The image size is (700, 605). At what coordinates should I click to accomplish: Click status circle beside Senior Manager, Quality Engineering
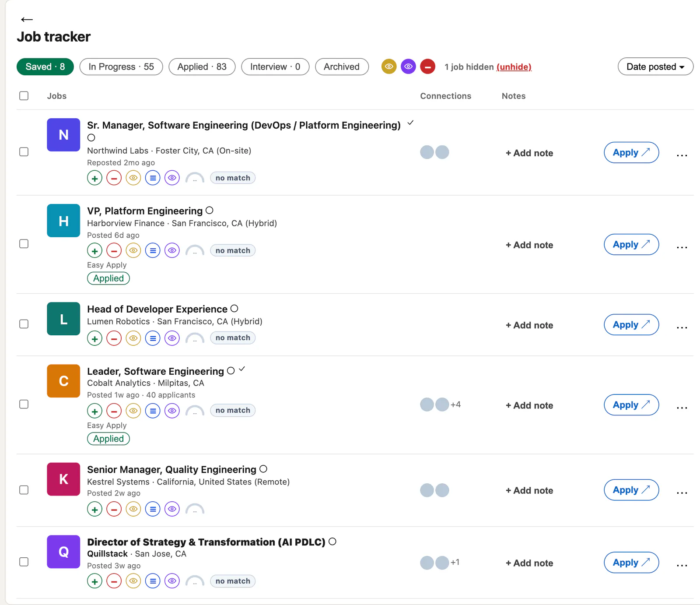click(263, 469)
